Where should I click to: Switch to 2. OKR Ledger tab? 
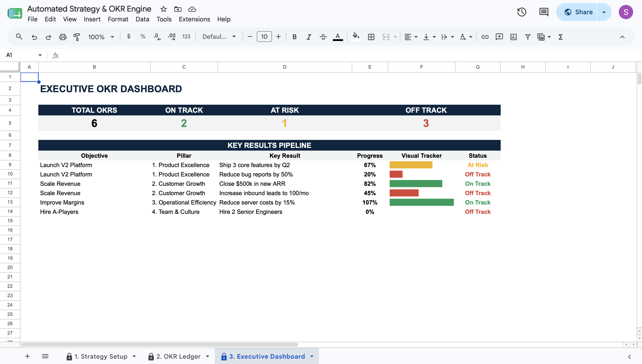[178, 356]
